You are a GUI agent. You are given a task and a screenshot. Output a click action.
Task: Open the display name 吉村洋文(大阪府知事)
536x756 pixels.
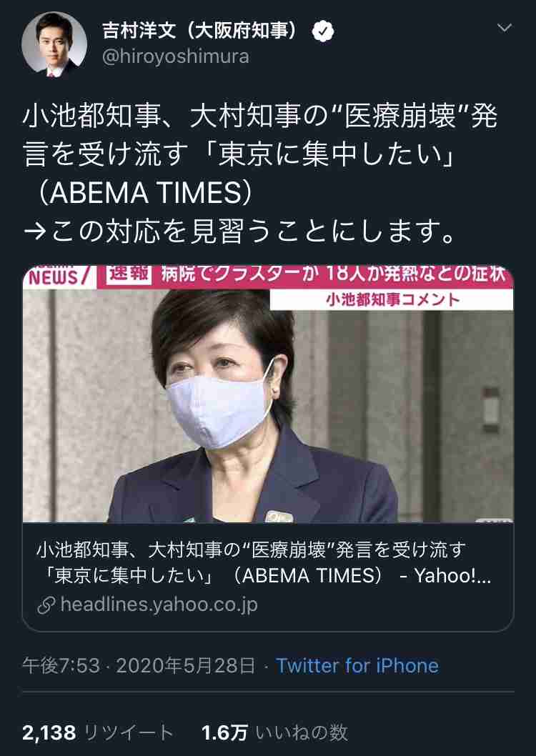click(200, 31)
